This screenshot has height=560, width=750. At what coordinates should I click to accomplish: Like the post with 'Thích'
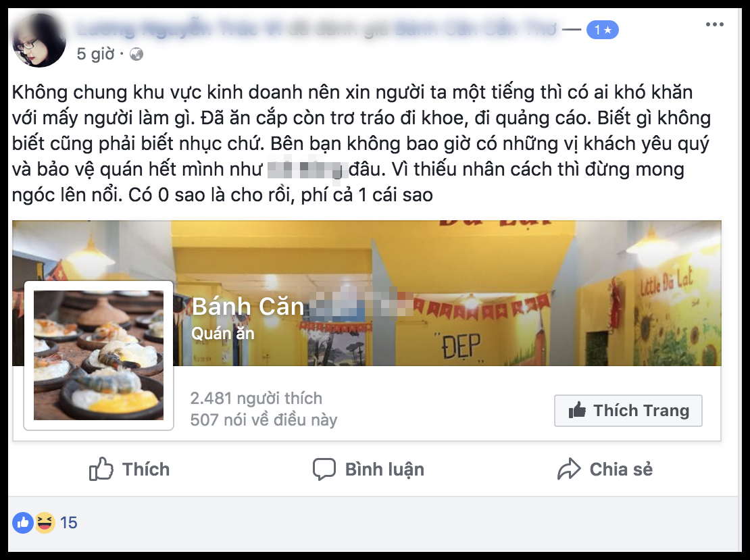[129, 469]
